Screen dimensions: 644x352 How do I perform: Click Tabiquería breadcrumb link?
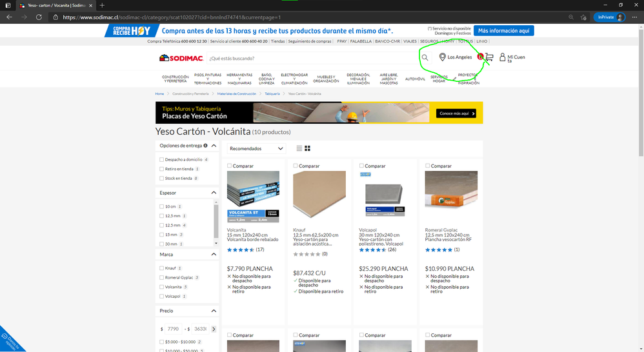point(272,94)
